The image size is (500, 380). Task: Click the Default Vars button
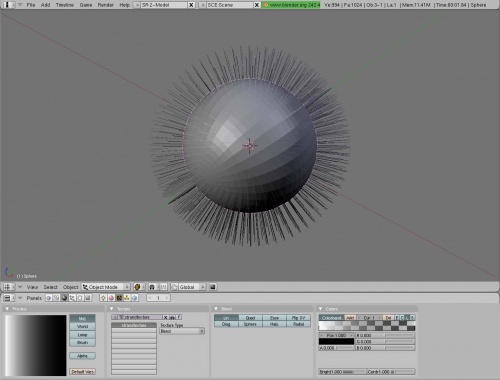point(82,371)
